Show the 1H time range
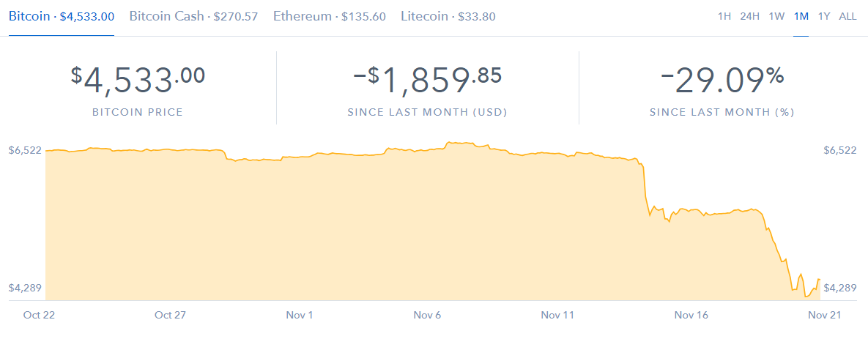This screenshot has width=868, height=350. [724, 16]
